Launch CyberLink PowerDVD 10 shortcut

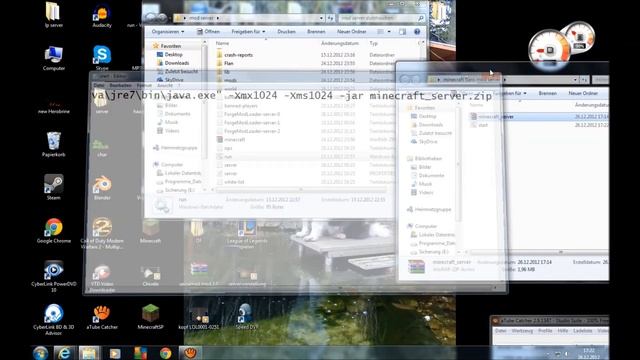53,276
